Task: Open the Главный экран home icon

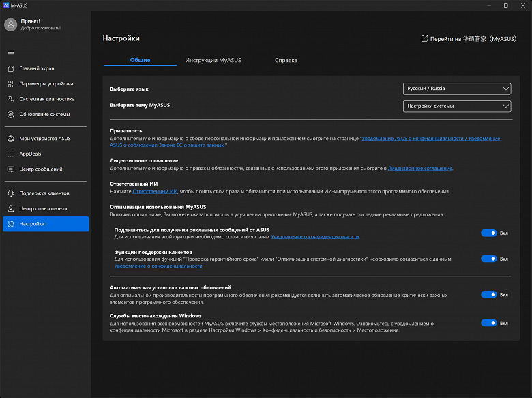Action: click(x=10, y=68)
